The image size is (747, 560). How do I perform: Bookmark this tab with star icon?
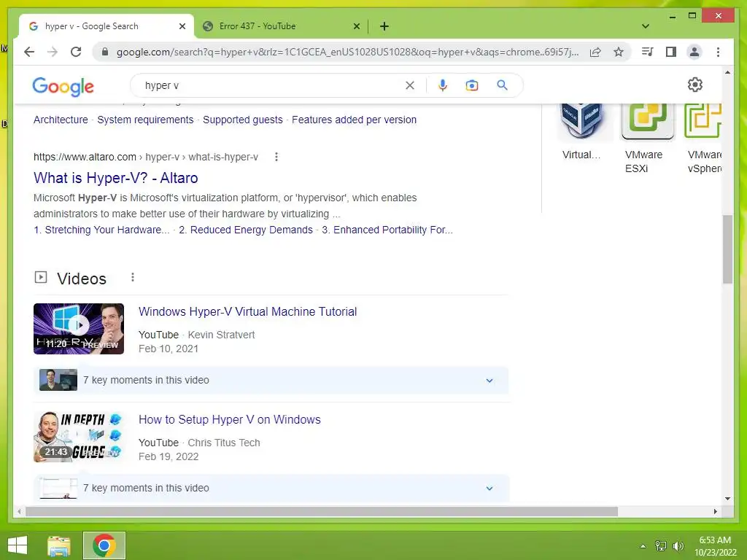[x=619, y=52]
